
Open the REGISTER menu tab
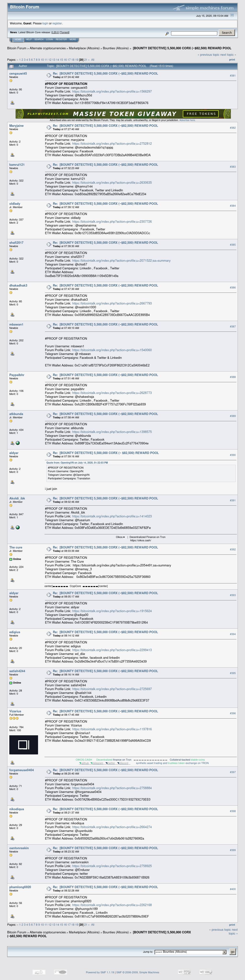[x=61, y=39]
